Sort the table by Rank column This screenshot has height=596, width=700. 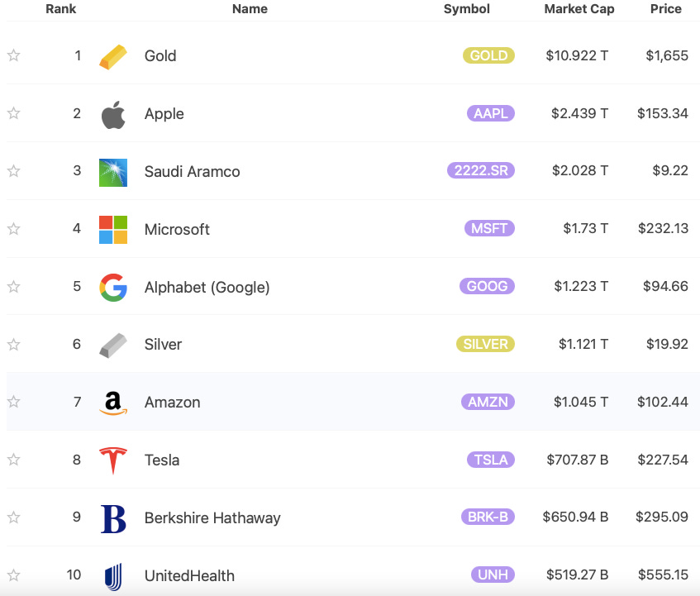tap(60, 9)
